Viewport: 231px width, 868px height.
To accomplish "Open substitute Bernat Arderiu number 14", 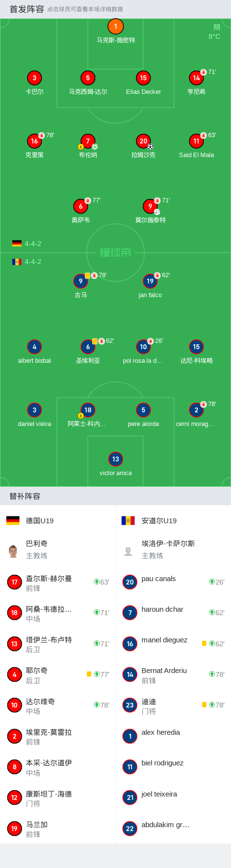I will (x=130, y=674).
